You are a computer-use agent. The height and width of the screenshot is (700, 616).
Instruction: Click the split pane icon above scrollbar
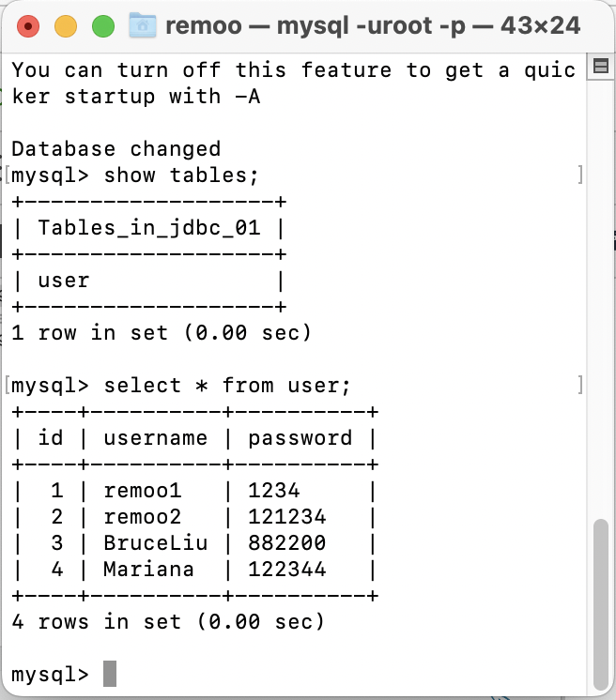600,67
